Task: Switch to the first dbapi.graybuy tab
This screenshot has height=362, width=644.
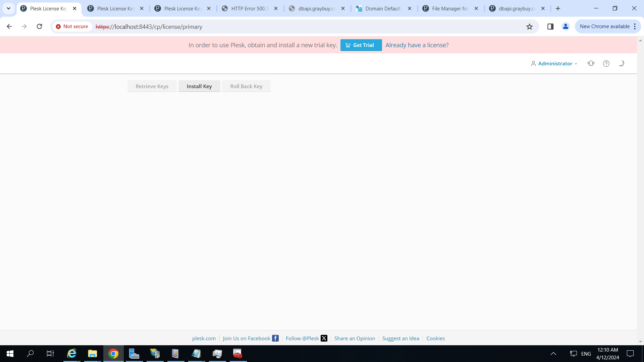Action: pyautogui.click(x=317, y=9)
